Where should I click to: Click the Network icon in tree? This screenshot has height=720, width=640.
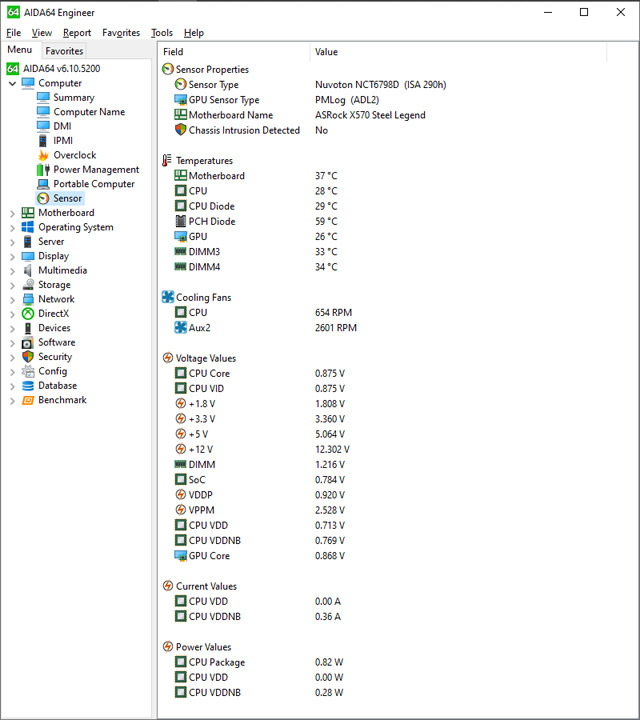[x=28, y=299]
